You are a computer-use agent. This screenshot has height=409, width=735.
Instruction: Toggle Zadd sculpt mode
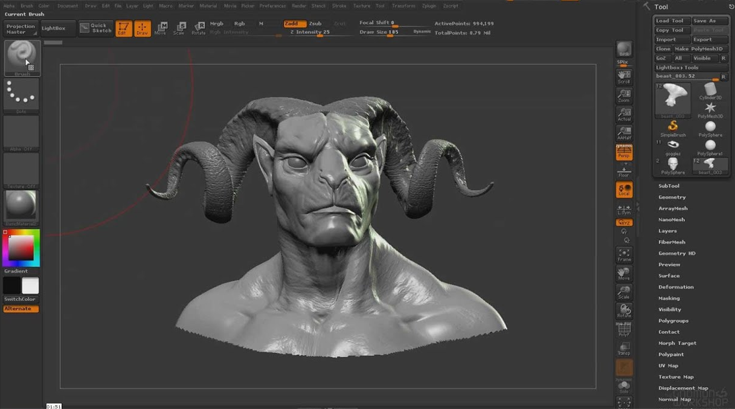tap(295, 23)
